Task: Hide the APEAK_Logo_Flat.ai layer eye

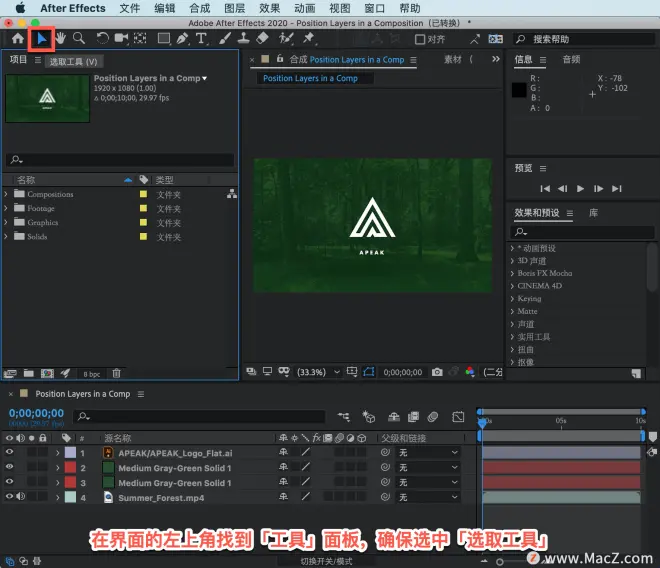Action: pyautogui.click(x=9, y=452)
